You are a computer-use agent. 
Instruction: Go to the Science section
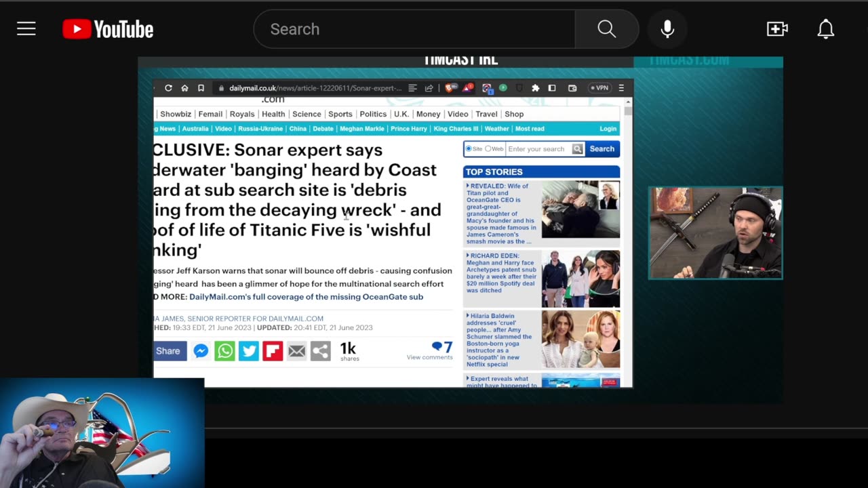[x=307, y=114]
